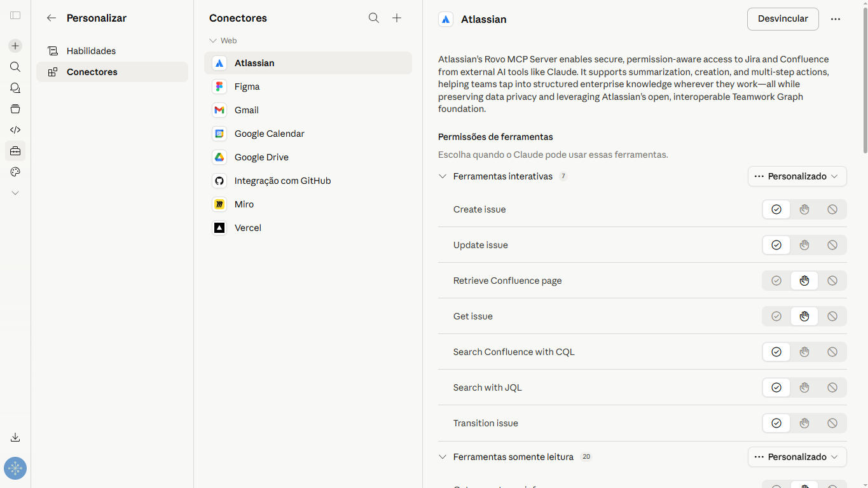Viewport: 868px width, 488px height.
Task: Open search from the left rail
Action: point(15,67)
